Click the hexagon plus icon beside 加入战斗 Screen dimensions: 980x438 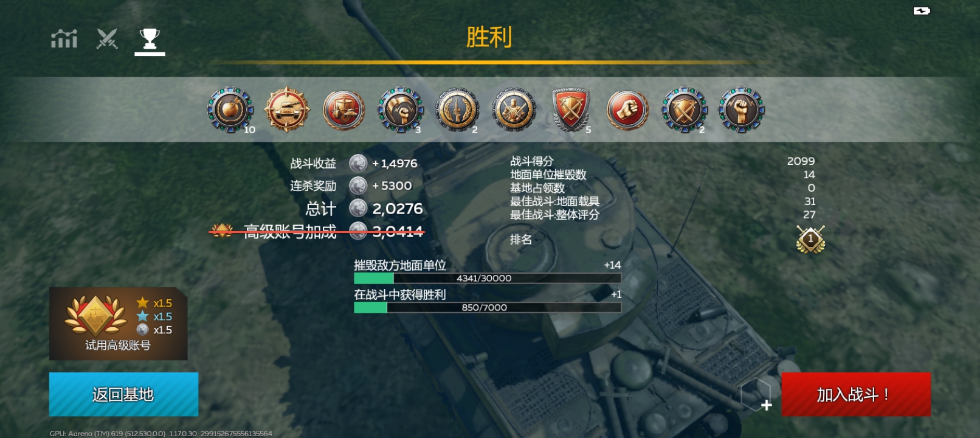tap(757, 395)
